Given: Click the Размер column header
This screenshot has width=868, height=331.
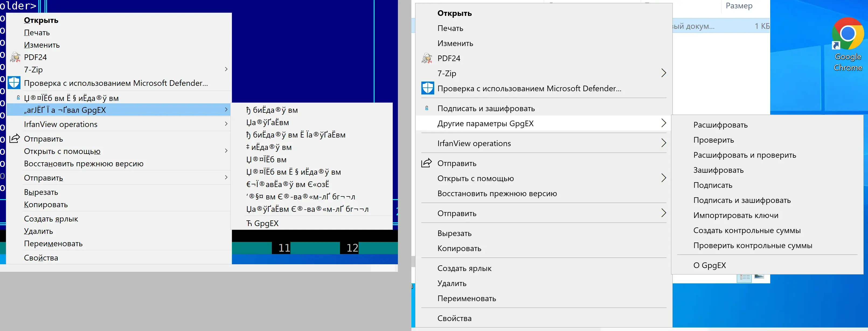Looking at the screenshot, I should click(x=739, y=6).
